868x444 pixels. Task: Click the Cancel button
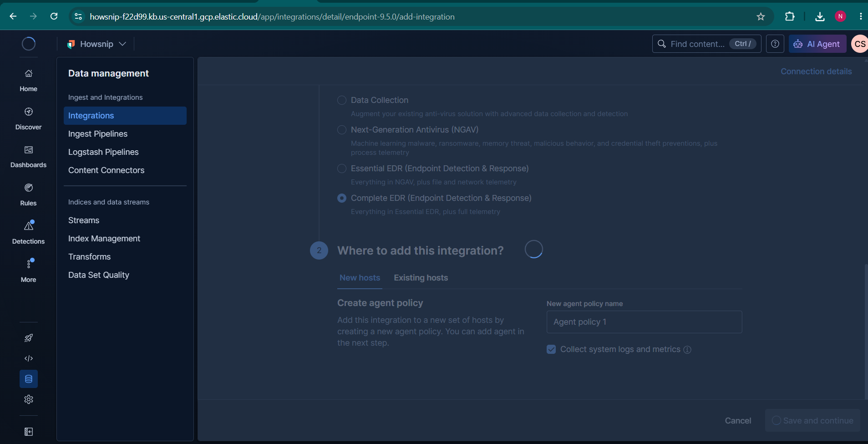coord(738,421)
